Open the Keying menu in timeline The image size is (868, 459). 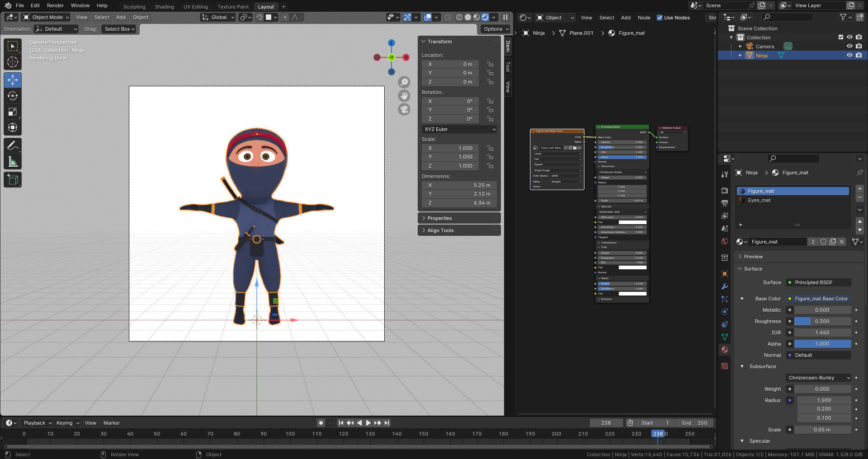tap(67, 423)
